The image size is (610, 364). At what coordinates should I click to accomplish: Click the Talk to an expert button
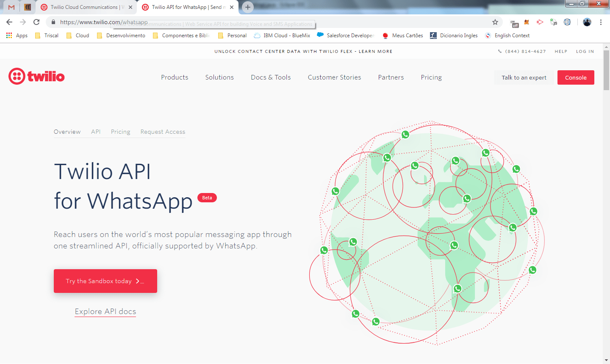(524, 77)
